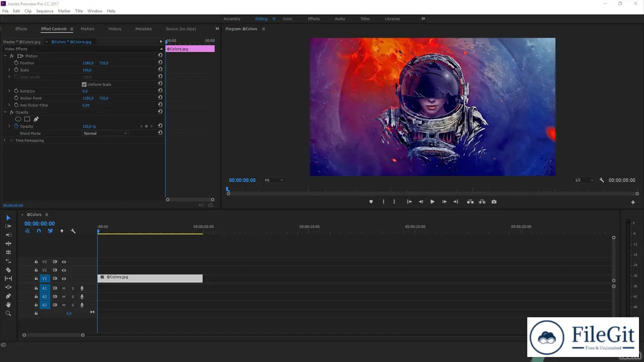644x362 pixels.
Task: Click the Extract button
Action: point(482,202)
